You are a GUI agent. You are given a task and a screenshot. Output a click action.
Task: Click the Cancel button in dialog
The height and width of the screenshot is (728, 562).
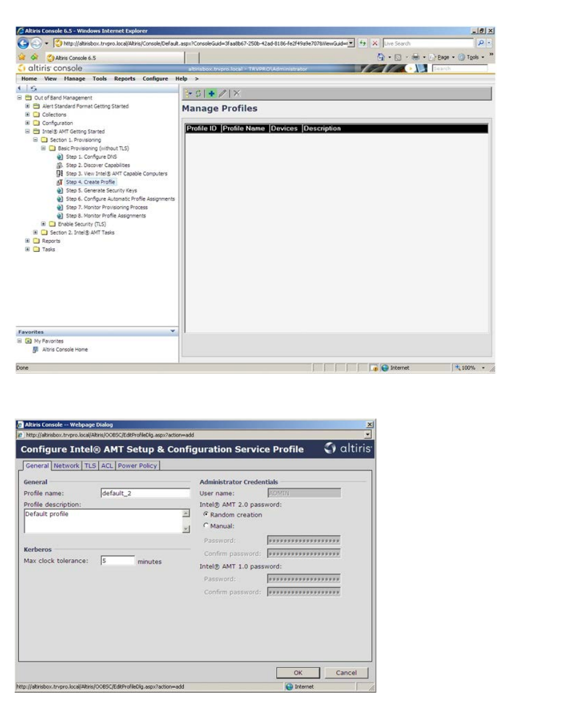tap(346, 673)
